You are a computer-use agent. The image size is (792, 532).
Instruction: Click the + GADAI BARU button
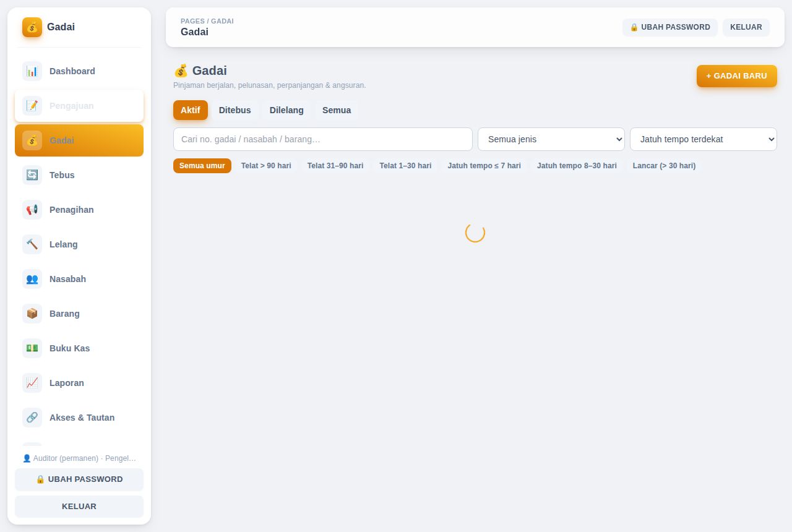pos(737,76)
